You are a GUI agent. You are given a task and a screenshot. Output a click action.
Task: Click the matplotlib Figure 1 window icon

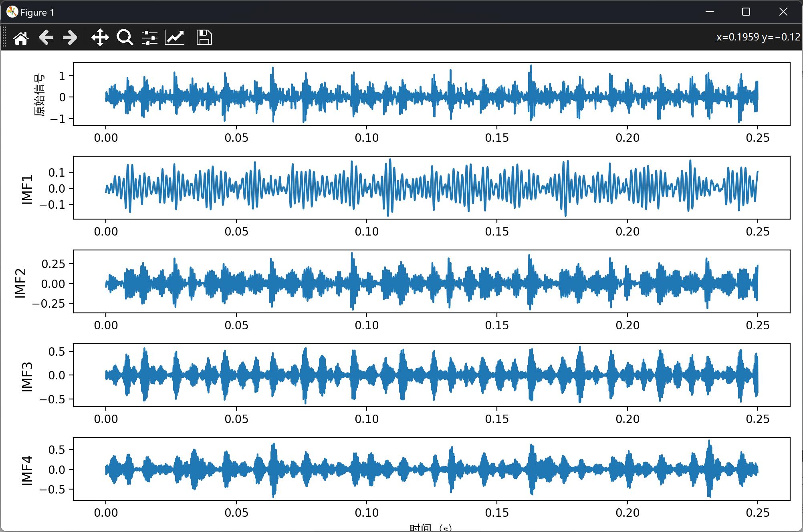pos(12,12)
